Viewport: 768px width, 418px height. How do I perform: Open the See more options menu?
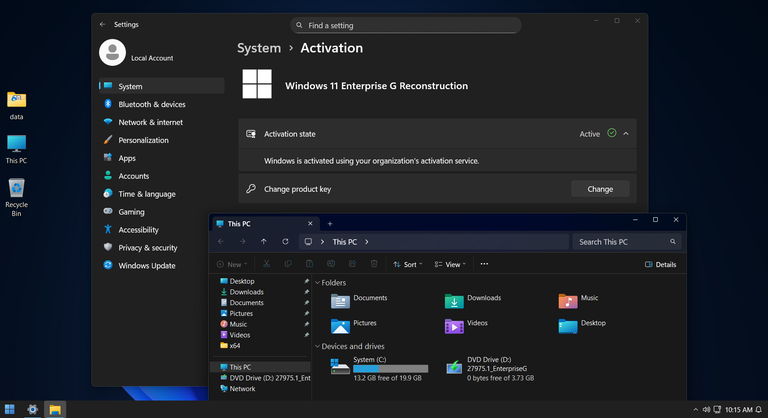coord(484,264)
